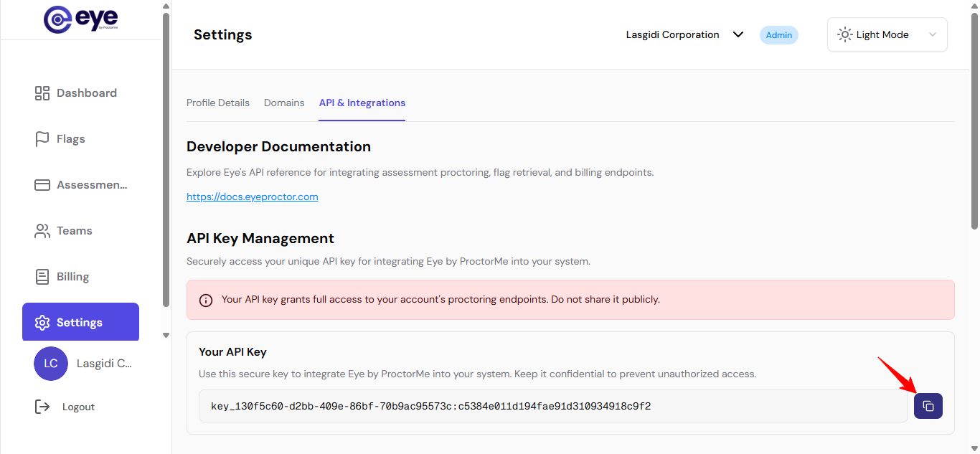The image size is (980, 454).
Task: Click the Lasgidi C... account name in the sidebar
Action: [x=104, y=364]
